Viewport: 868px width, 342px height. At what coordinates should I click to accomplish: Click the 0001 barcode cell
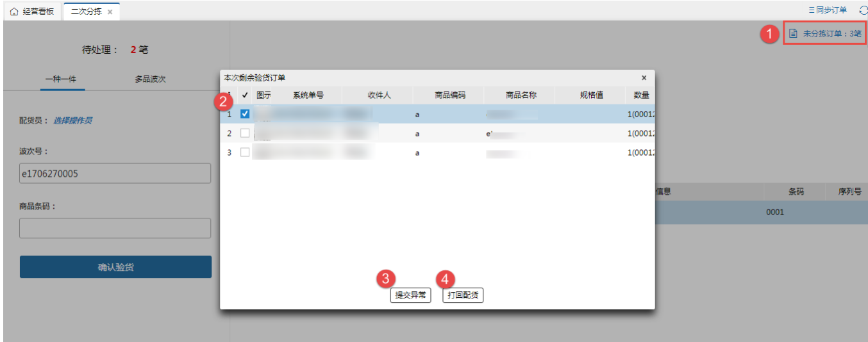coord(775,212)
